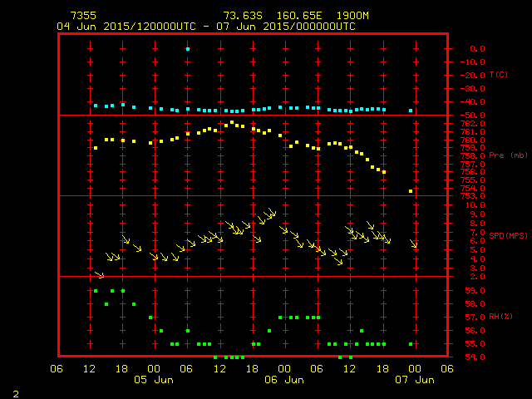Click the 761.0 pressure tick value
532x399 pixels.
[473, 131]
